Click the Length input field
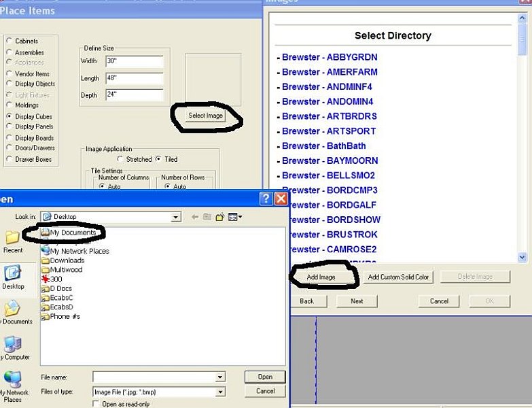This screenshot has width=532, height=408. tap(135, 78)
